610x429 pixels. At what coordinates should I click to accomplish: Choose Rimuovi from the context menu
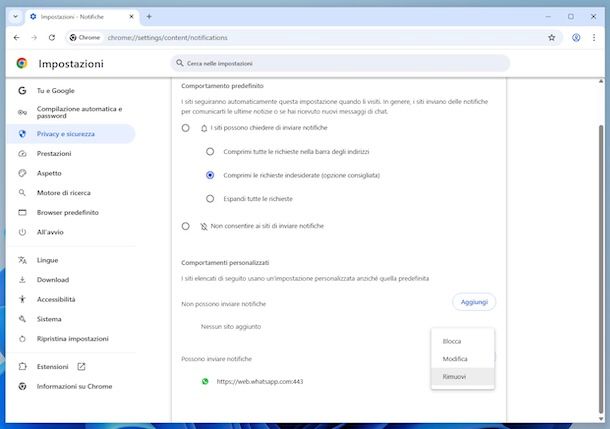pyautogui.click(x=454, y=376)
